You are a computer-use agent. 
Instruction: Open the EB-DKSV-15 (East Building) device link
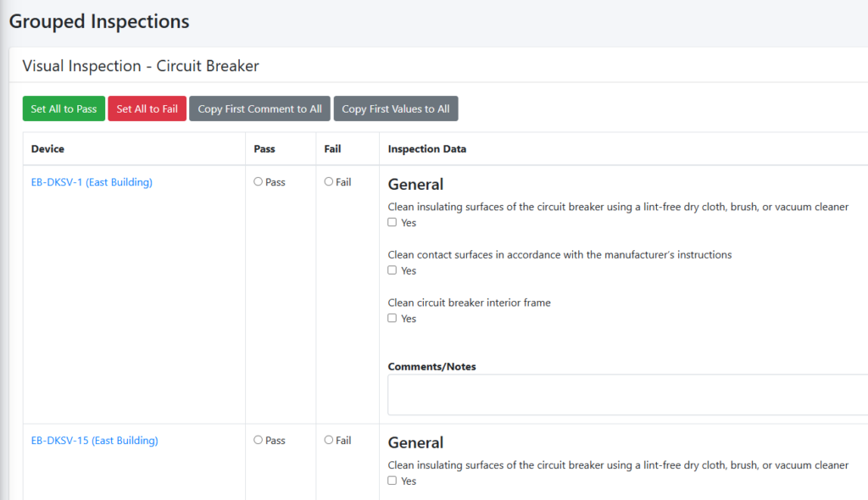pos(94,441)
